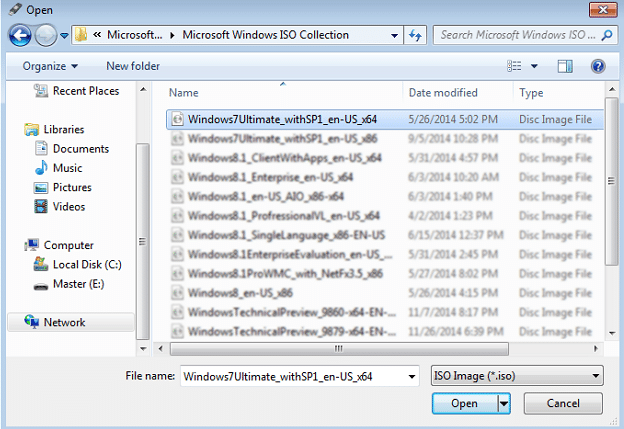Go back with the blue Back arrow

click(20, 35)
